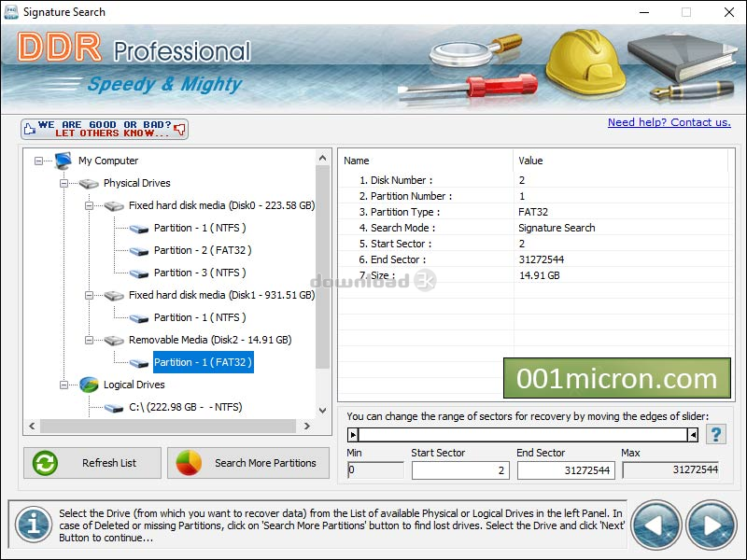The width and height of the screenshot is (747, 560).
Task: Collapse the Physical Drives node
Action: (x=63, y=183)
